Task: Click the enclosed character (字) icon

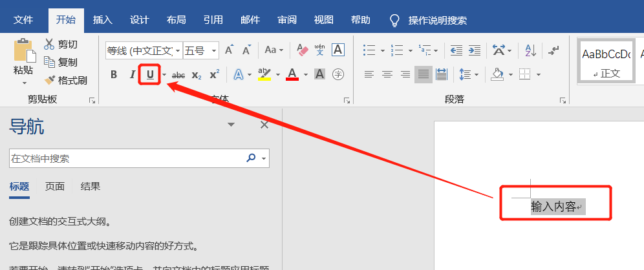Action: point(338,75)
